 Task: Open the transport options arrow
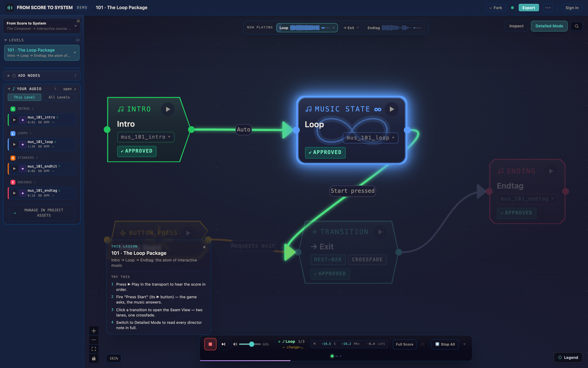click(464, 344)
